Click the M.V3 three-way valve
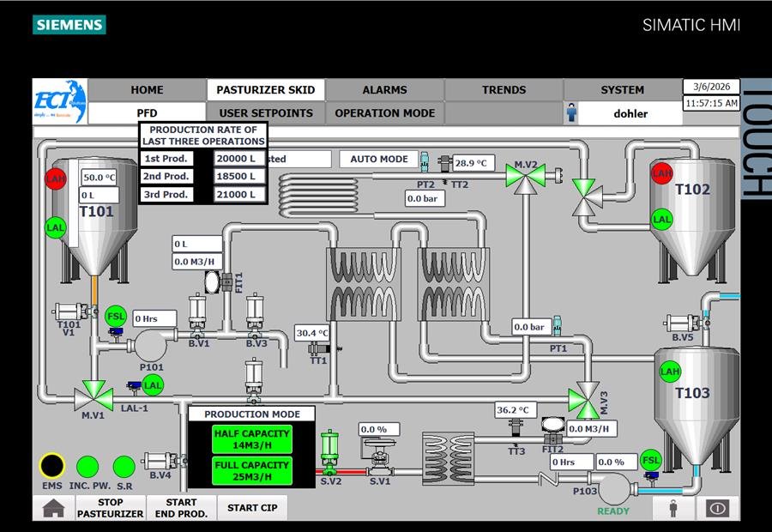The image size is (772, 532). point(585,400)
